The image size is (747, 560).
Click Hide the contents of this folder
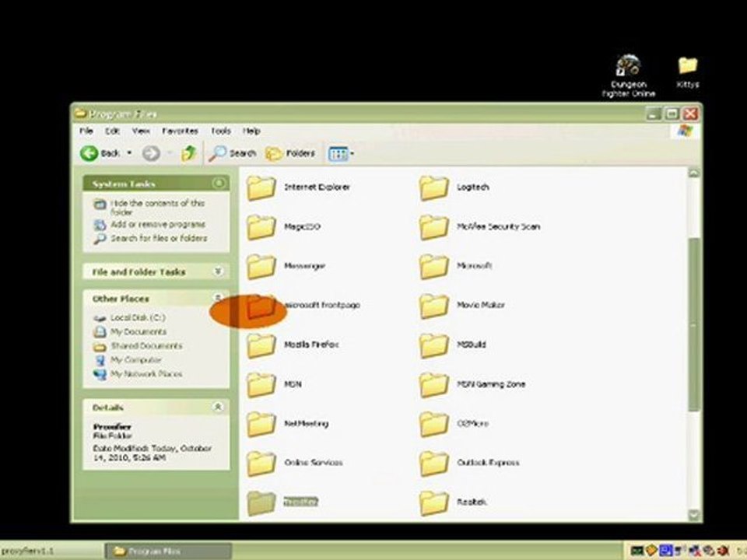point(157,207)
